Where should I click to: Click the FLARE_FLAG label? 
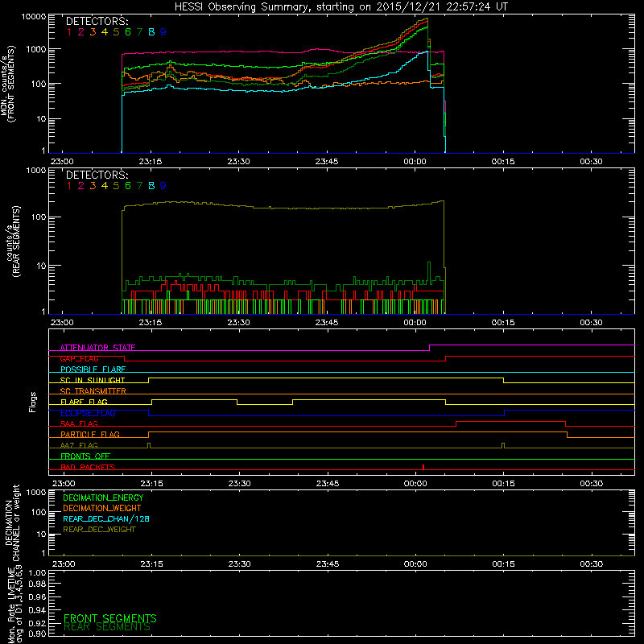coord(84,402)
